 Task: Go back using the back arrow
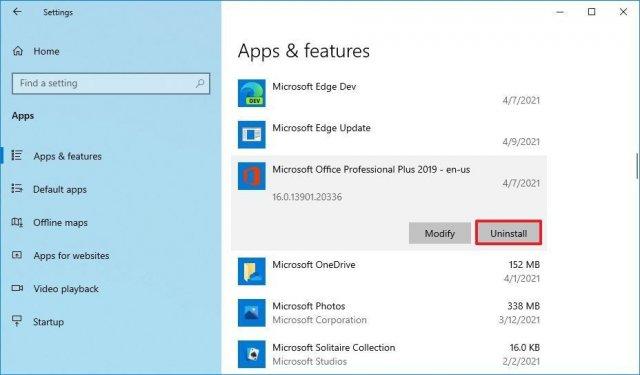[17, 12]
